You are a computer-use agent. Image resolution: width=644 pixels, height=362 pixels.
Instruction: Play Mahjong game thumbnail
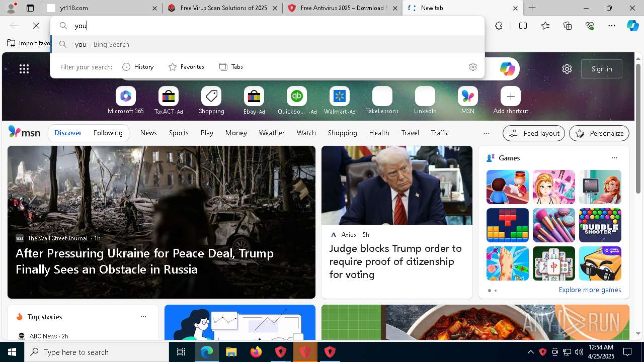click(x=553, y=263)
